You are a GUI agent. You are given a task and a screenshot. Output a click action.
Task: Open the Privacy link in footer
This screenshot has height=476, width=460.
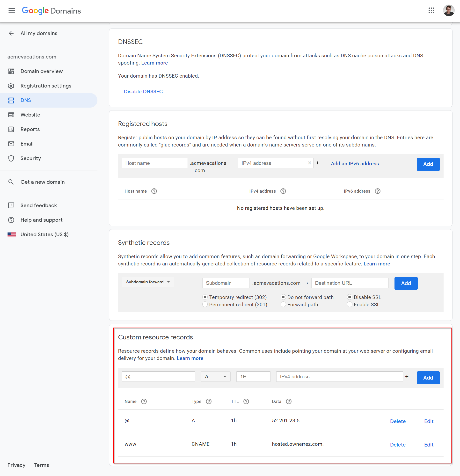(16, 465)
